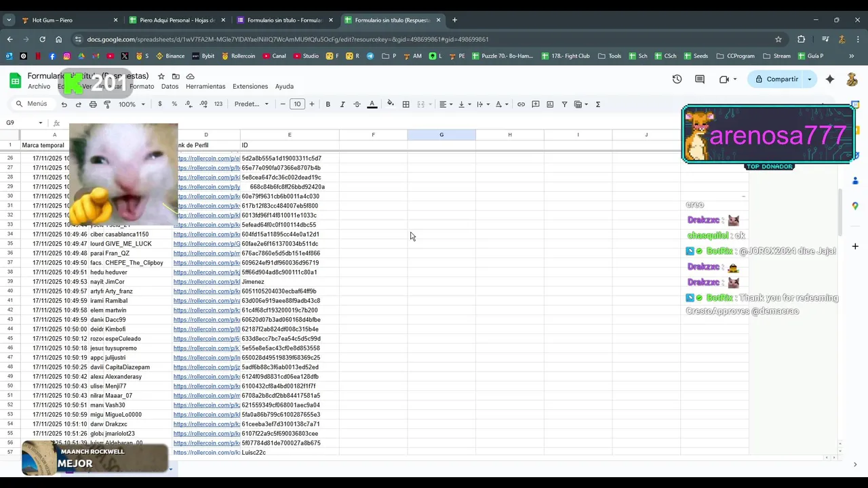Image resolution: width=868 pixels, height=488 pixels.
Task: Open a new browser tab
Action: click(454, 20)
